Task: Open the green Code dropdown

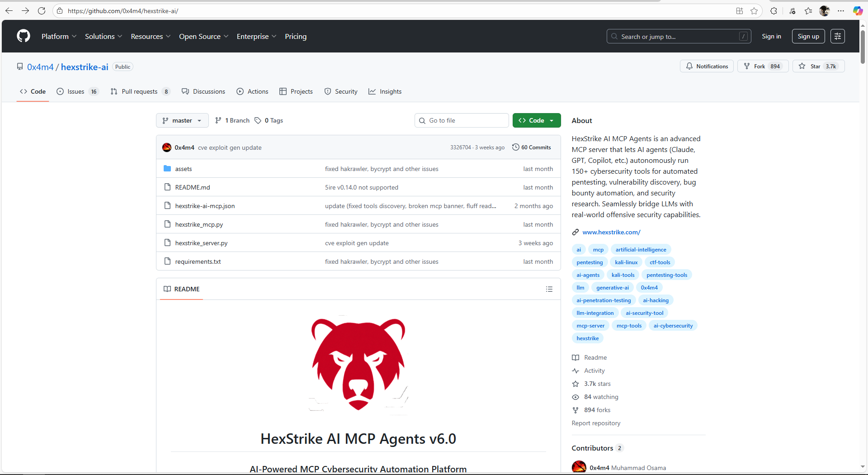Action: 536,120
